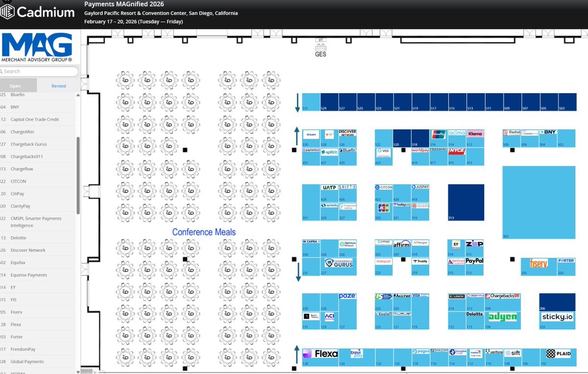Viewport: 588px width, 374px height.
Task: Click the Merchant Advisory Group MAG logo
Action: (x=37, y=48)
